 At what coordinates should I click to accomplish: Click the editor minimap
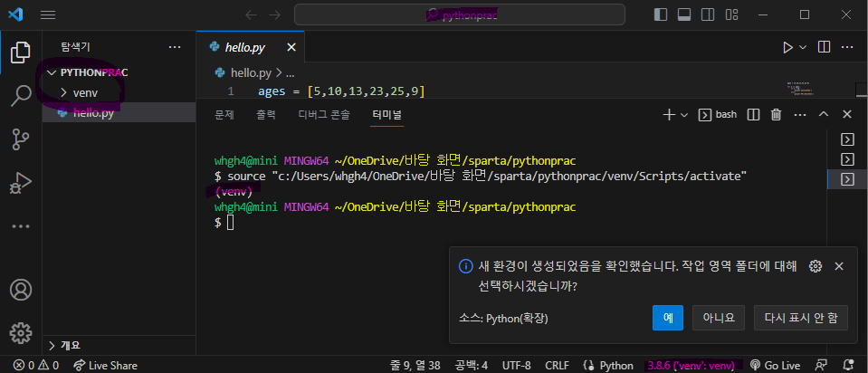799,88
